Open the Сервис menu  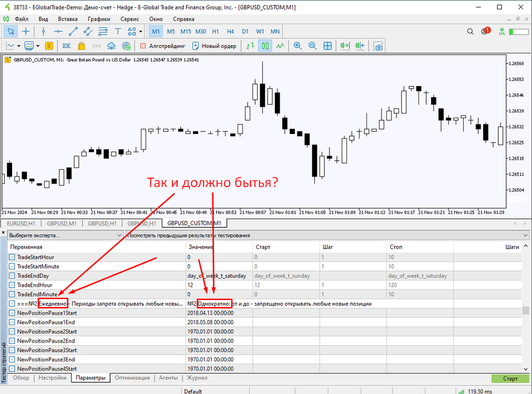130,19
